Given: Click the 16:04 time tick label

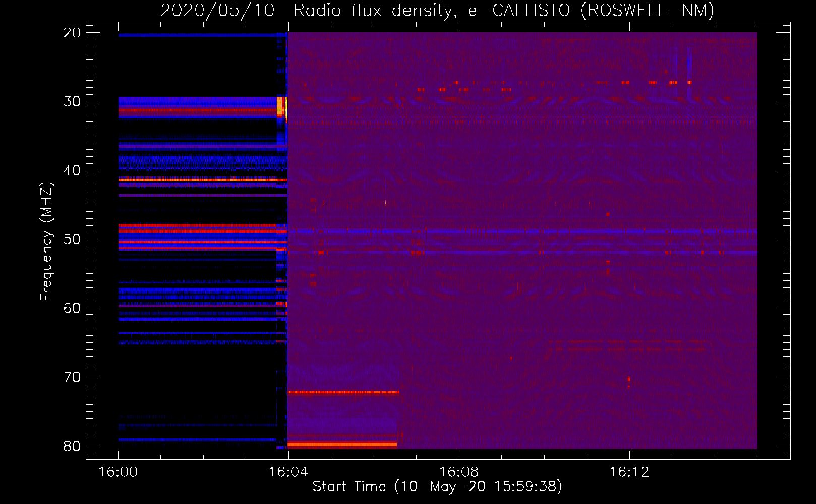Looking at the screenshot, I should click(288, 472).
